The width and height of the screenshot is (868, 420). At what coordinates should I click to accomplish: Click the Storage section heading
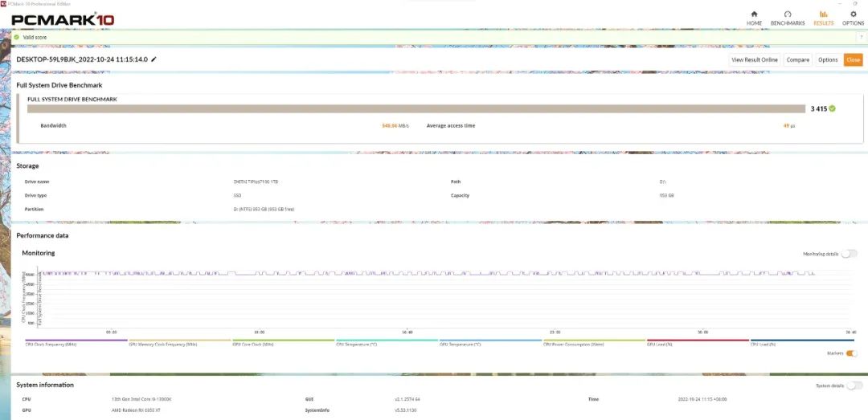27,165
